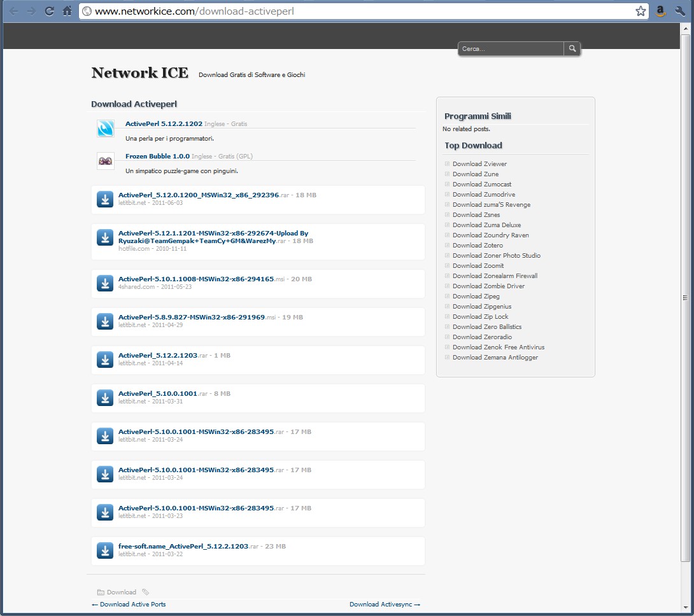The width and height of the screenshot is (694, 616).
Task: Go to the browser home page icon
Action: pyautogui.click(x=67, y=11)
